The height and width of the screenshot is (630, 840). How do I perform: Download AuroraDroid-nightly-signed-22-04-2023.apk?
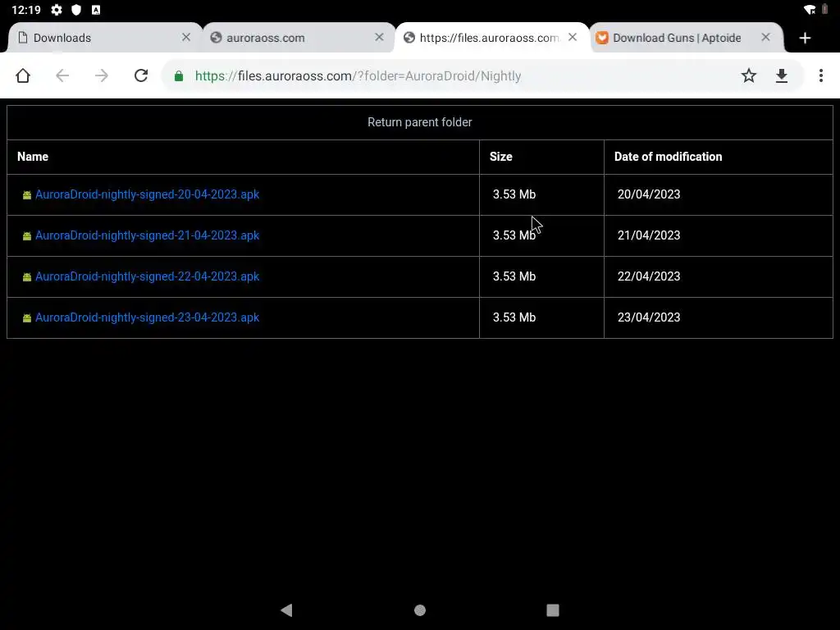tap(148, 276)
